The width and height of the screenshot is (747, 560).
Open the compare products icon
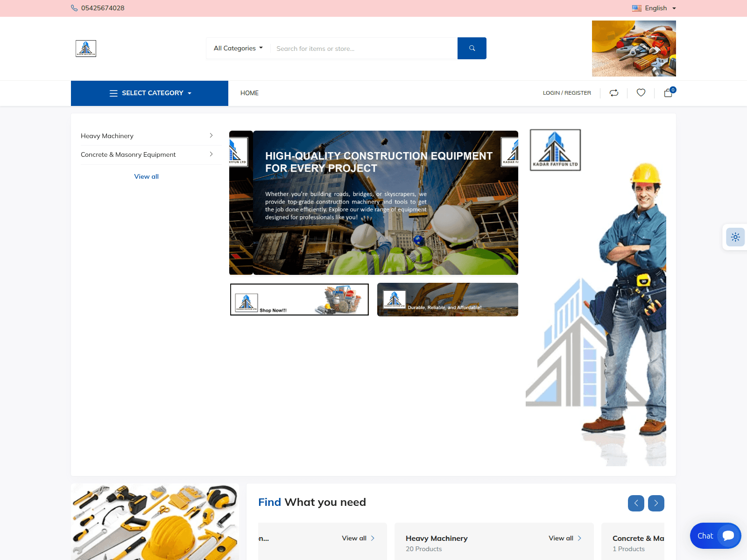614,93
